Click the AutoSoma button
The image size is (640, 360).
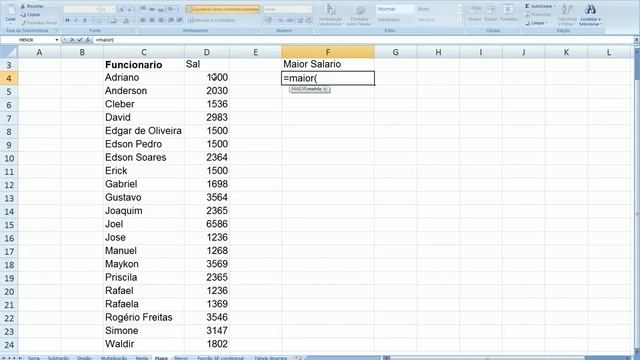click(x=540, y=6)
